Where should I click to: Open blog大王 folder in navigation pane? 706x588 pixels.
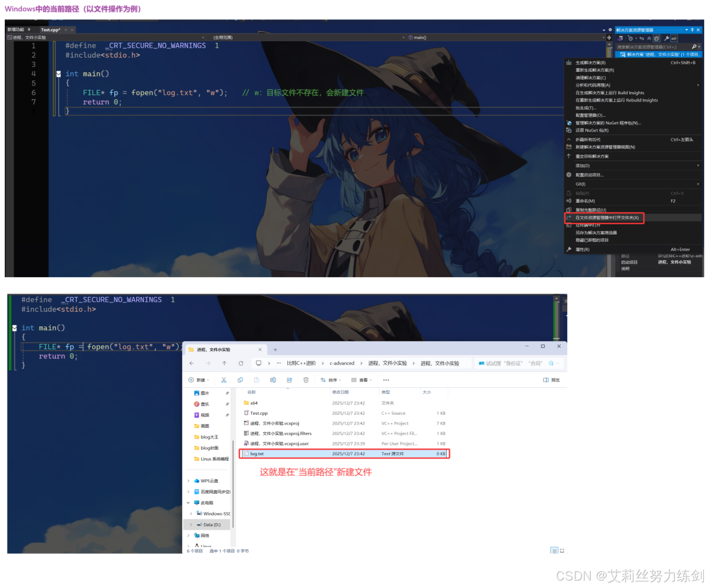[x=209, y=437]
